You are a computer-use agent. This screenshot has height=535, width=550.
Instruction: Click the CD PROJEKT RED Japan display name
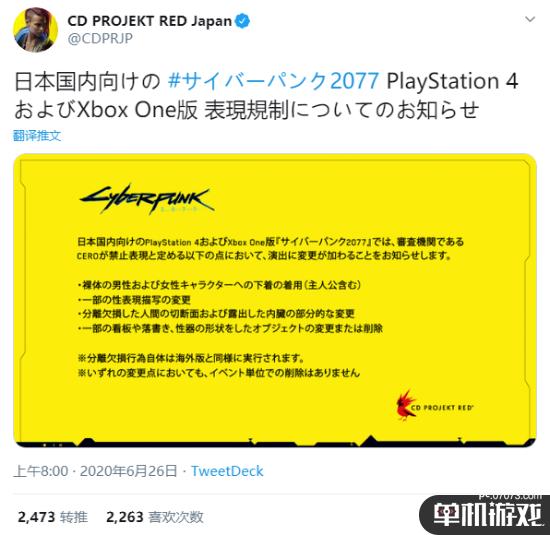[x=149, y=21]
